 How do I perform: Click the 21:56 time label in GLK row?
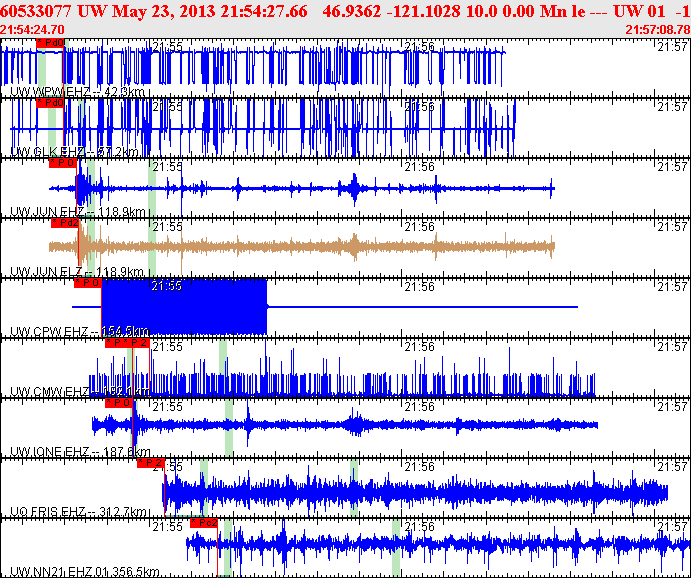tap(420, 107)
